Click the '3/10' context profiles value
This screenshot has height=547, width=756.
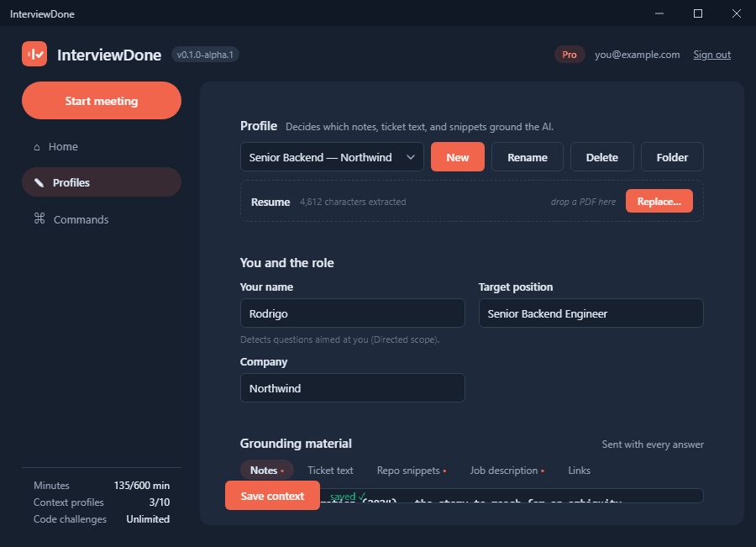(x=159, y=502)
